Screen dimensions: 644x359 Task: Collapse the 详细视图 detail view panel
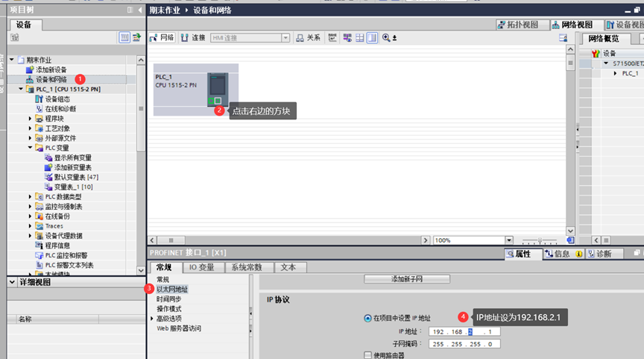[13, 282]
